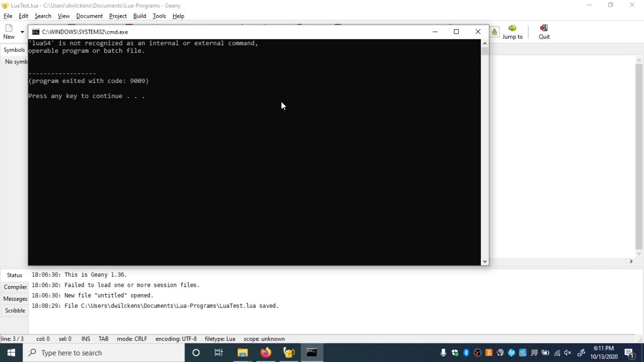
Task: Click the Bluetooth tray icon
Action: click(466, 353)
